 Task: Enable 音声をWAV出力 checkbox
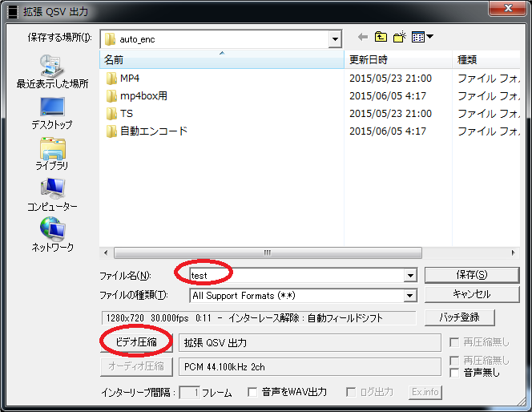click(x=252, y=392)
